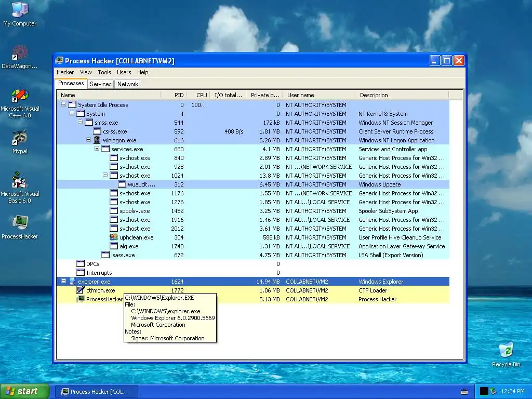
Task: Click Process Hacker taskbar button
Action: (96, 392)
